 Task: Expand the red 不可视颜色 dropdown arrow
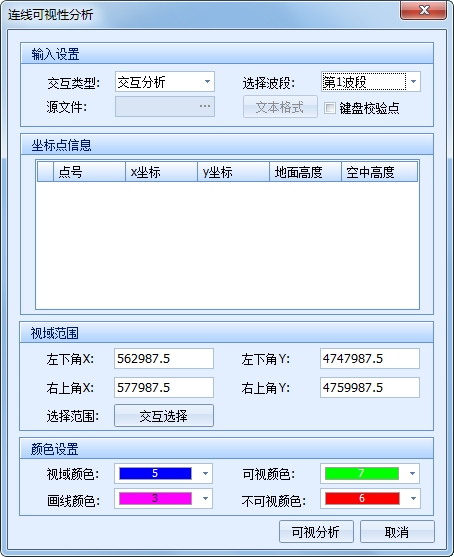413,498
